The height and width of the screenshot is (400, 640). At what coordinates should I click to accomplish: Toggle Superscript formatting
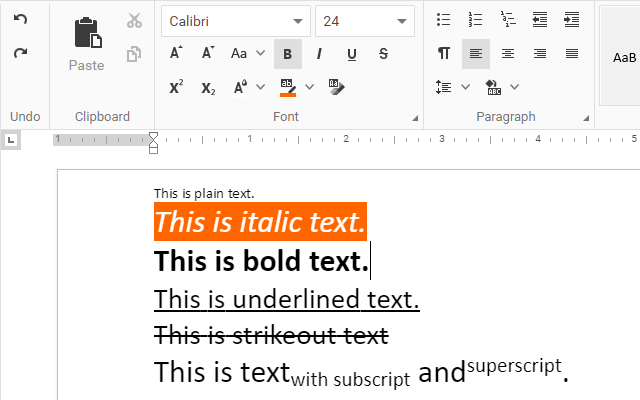tap(176, 87)
